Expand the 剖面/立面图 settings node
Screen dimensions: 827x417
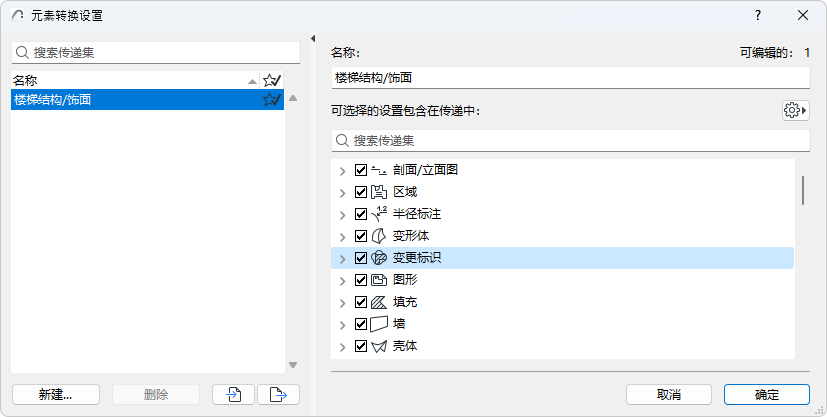click(x=343, y=170)
